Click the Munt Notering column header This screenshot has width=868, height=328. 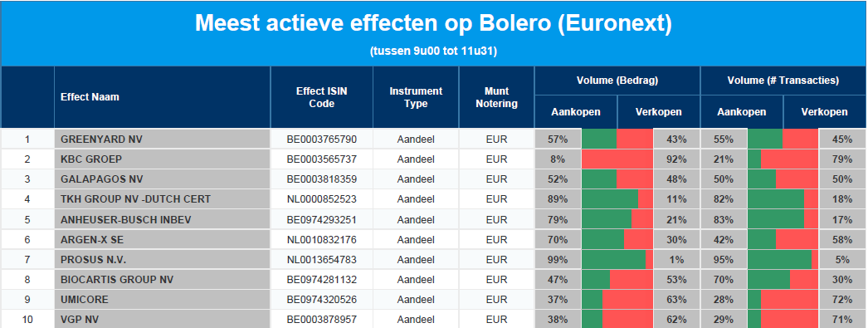tap(496, 97)
